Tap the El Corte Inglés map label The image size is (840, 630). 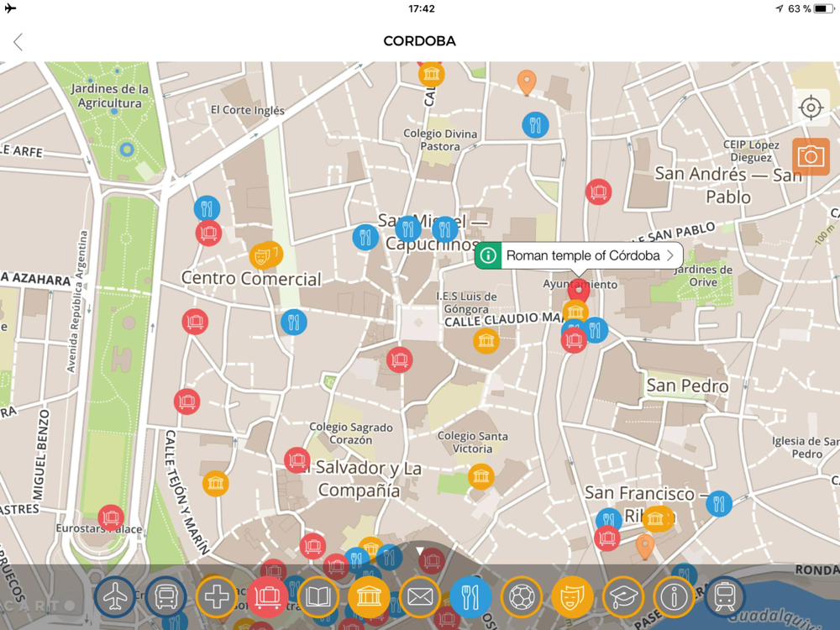pyautogui.click(x=248, y=110)
